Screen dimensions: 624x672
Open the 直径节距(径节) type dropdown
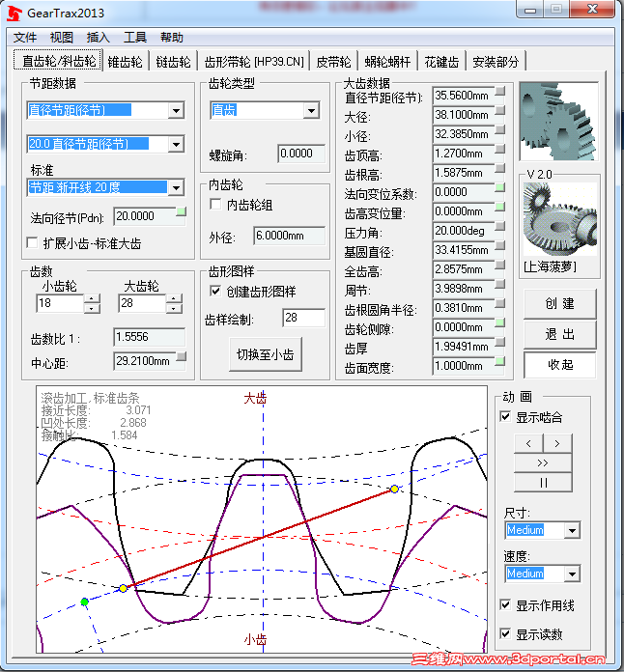tap(176, 111)
